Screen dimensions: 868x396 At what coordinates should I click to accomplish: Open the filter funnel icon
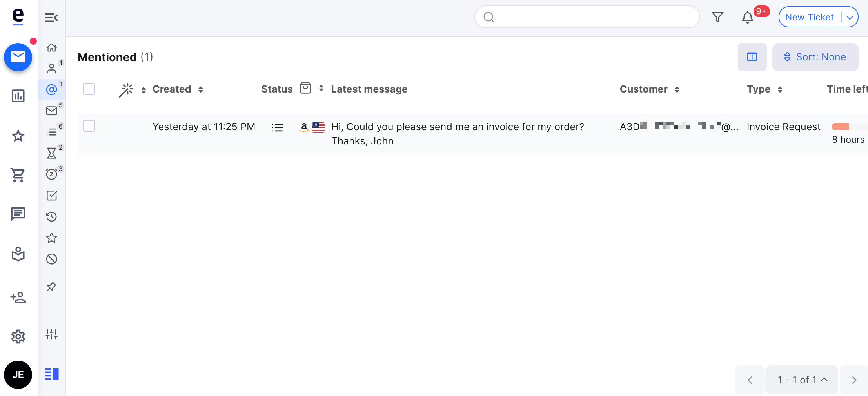(x=717, y=17)
